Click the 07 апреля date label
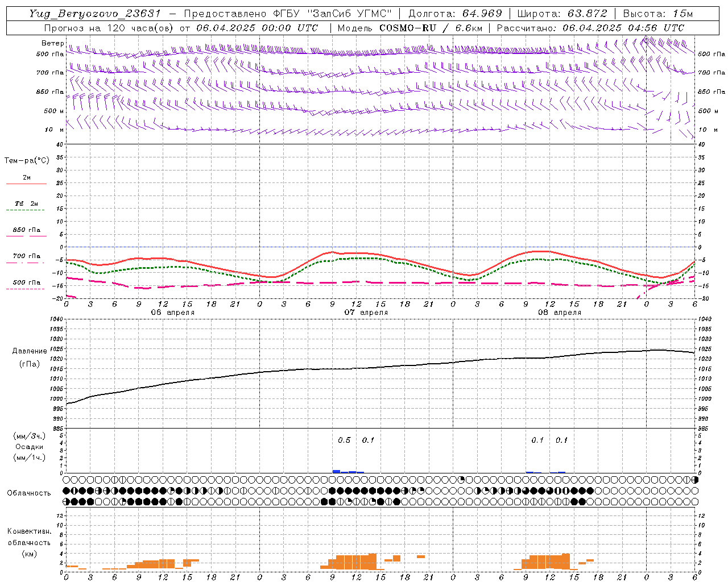 [366, 313]
